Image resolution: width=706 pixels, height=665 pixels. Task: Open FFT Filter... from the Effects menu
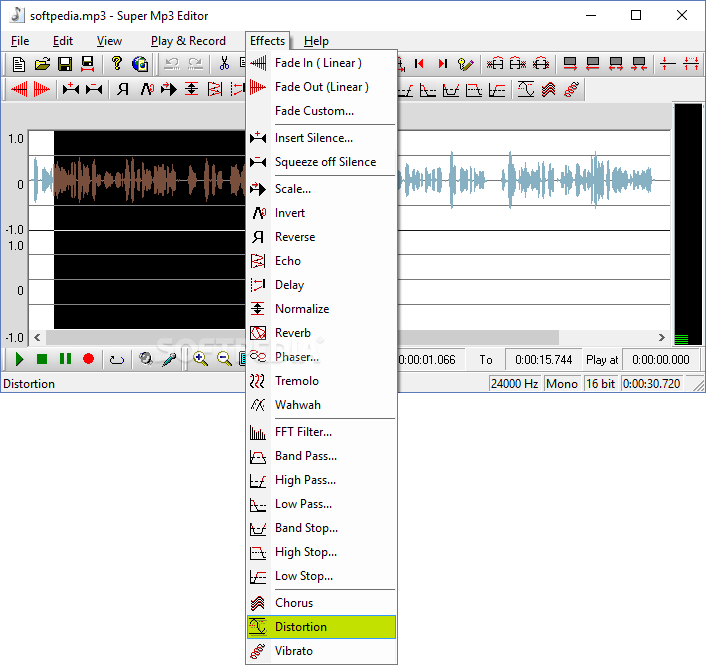click(x=321, y=432)
